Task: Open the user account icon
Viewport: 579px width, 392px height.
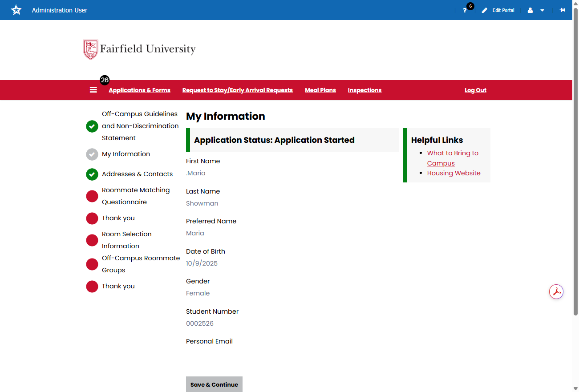Action: pos(530,10)
